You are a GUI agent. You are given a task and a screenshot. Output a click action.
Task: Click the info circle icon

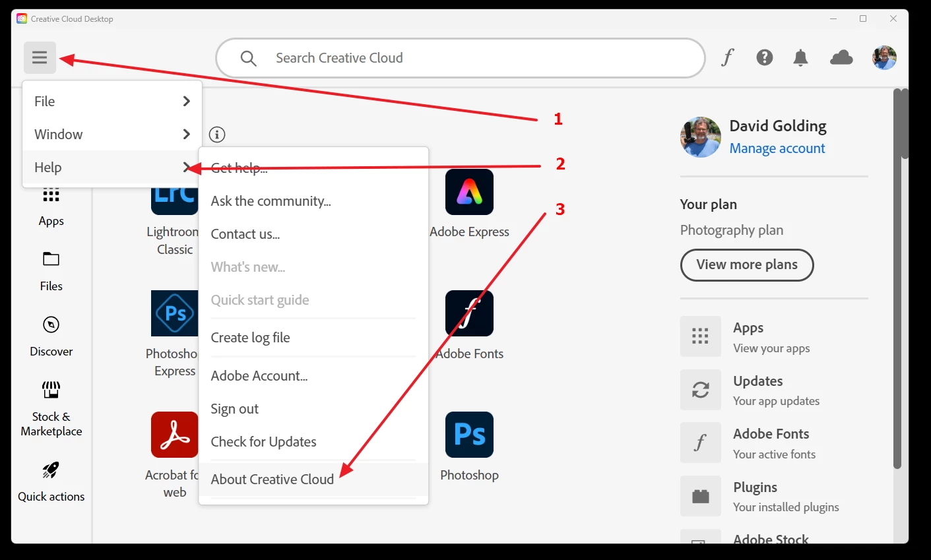(217, 135)
